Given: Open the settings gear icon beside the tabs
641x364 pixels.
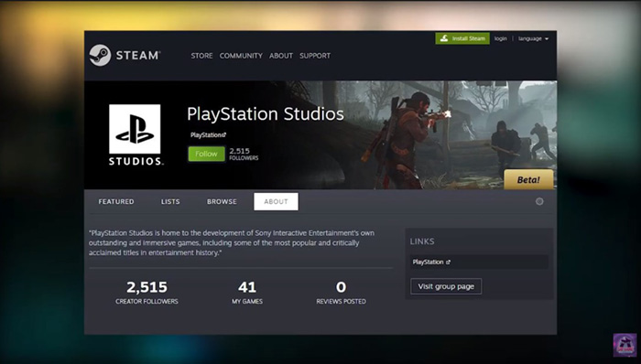Looking at the screenshot, I should (539, 201).
